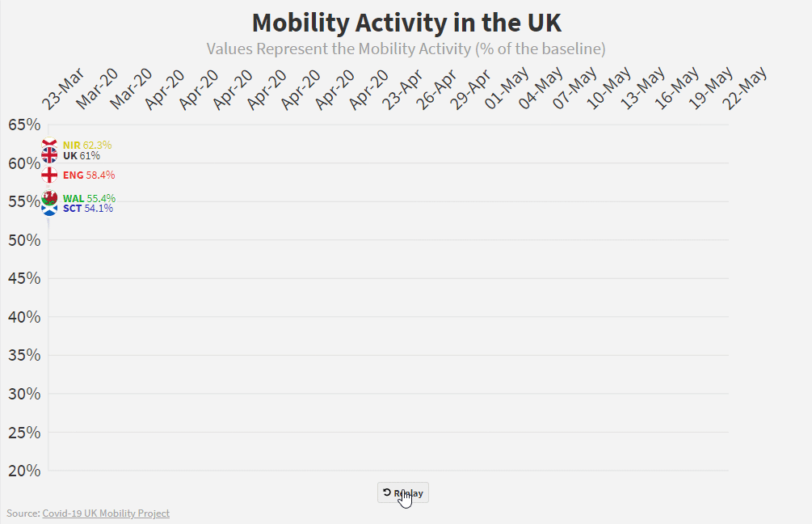The width and height of the screenshot is (812, 524).
Task: Click the Wales dragon flag icon
Action: [49, 197]
